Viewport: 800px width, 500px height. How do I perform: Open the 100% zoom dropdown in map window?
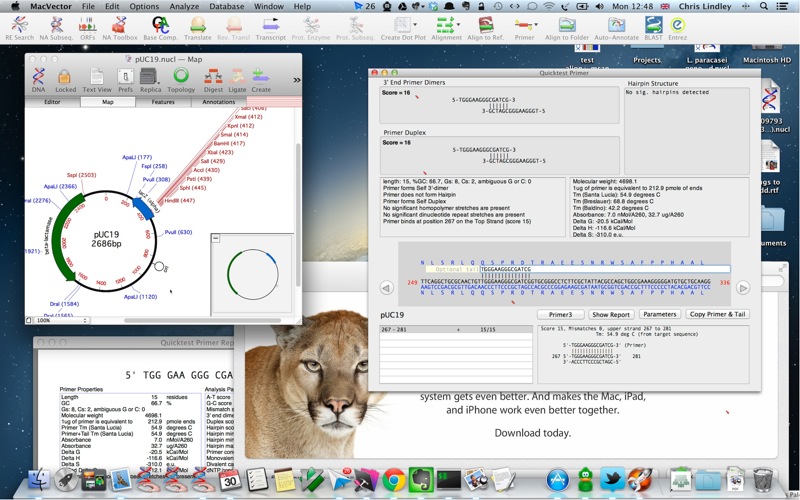click(x=61, y=320)
